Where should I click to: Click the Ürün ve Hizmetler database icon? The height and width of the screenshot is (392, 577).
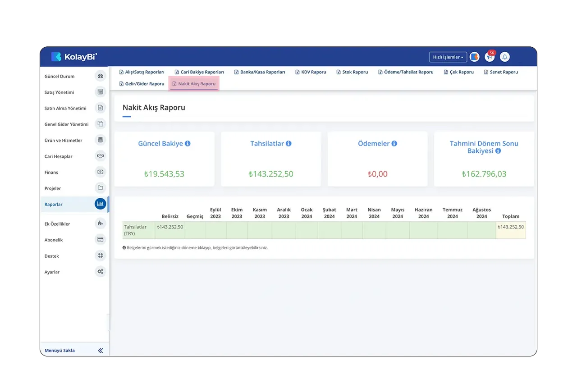point(101,140)
